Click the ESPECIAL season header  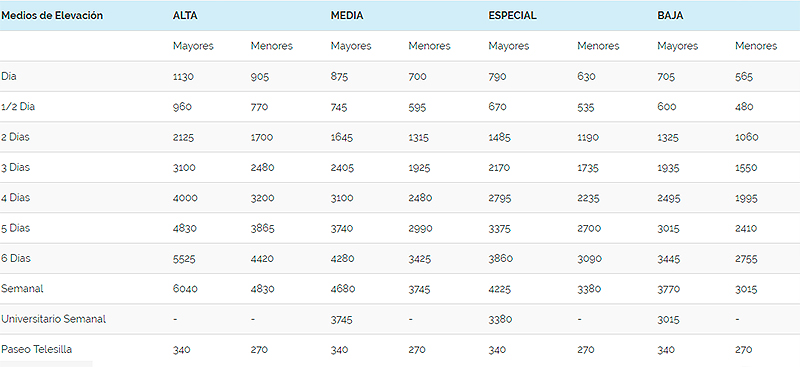[512, 16]
